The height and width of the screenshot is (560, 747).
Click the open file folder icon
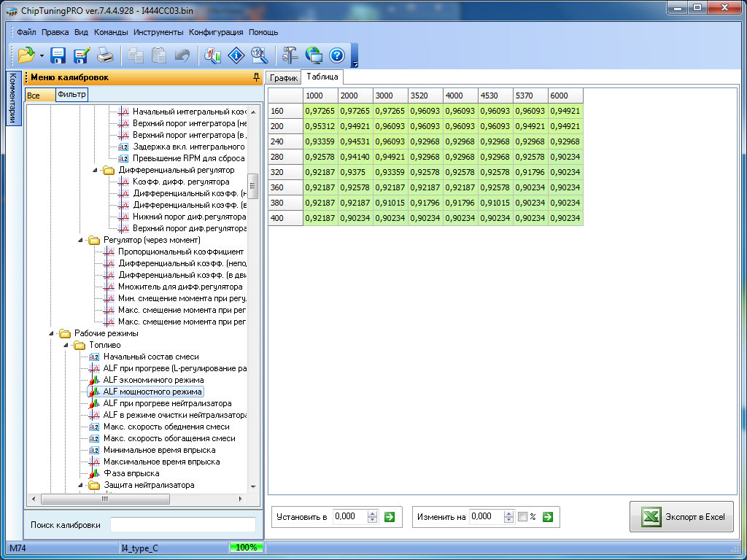pos(26,55)
